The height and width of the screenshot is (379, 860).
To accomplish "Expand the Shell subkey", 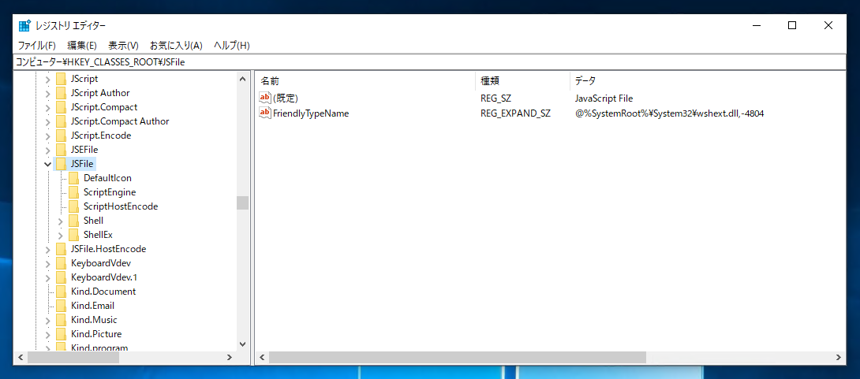I will tap(61, 221).
